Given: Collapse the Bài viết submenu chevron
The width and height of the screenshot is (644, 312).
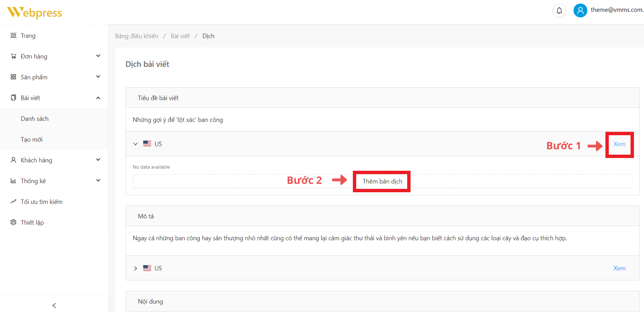Looking at the screenshot, I should [98, 98].
